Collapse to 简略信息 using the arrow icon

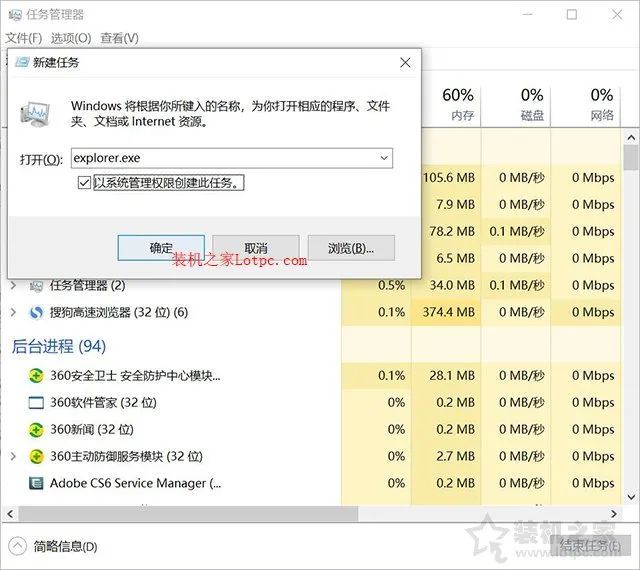pos(17,546)
